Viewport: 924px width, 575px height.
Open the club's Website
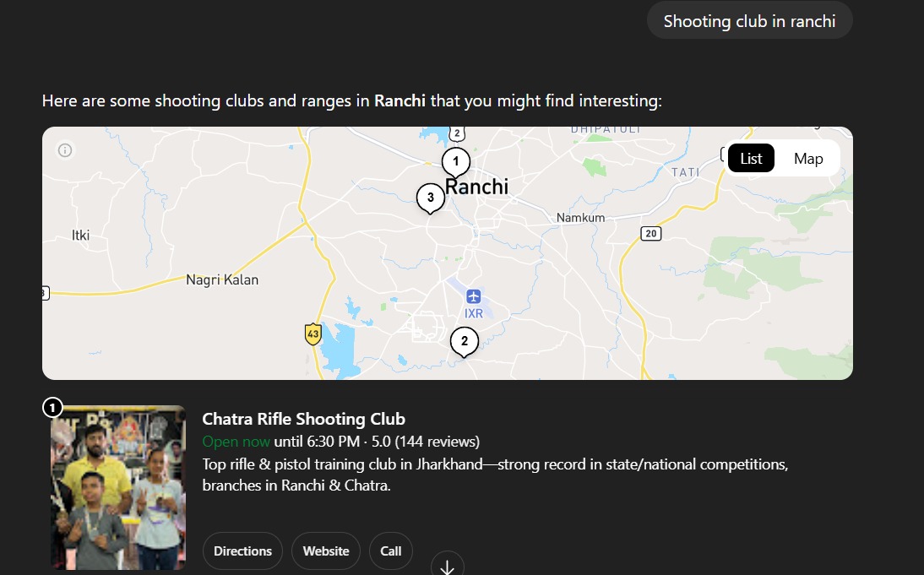326,551
